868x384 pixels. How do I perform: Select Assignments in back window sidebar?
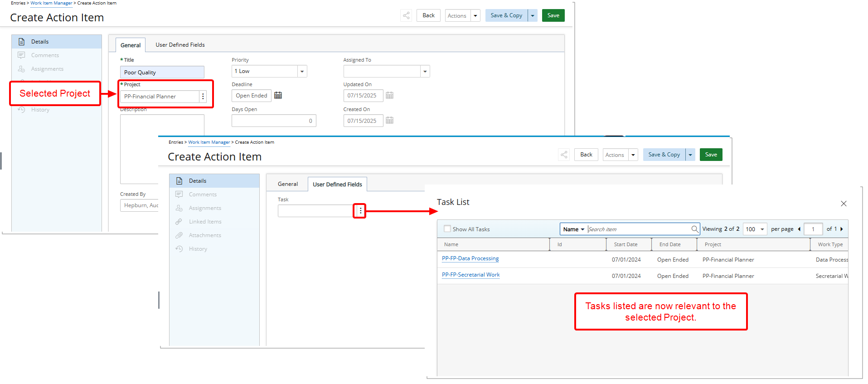coord(57,69)
